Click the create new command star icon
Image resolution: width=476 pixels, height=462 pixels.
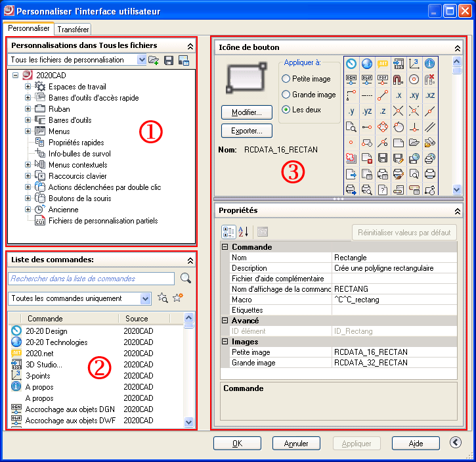[177, 299]
